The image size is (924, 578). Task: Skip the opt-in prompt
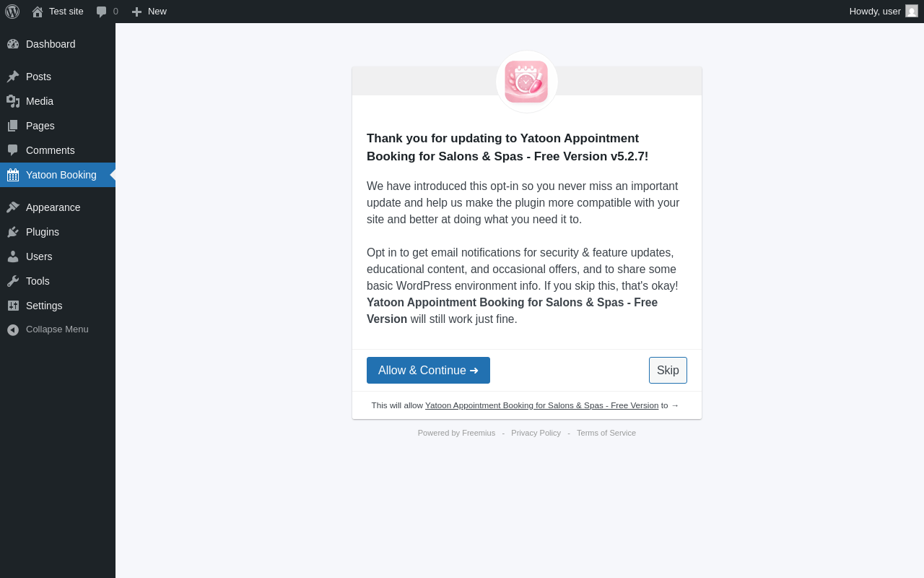coord(668,371)
